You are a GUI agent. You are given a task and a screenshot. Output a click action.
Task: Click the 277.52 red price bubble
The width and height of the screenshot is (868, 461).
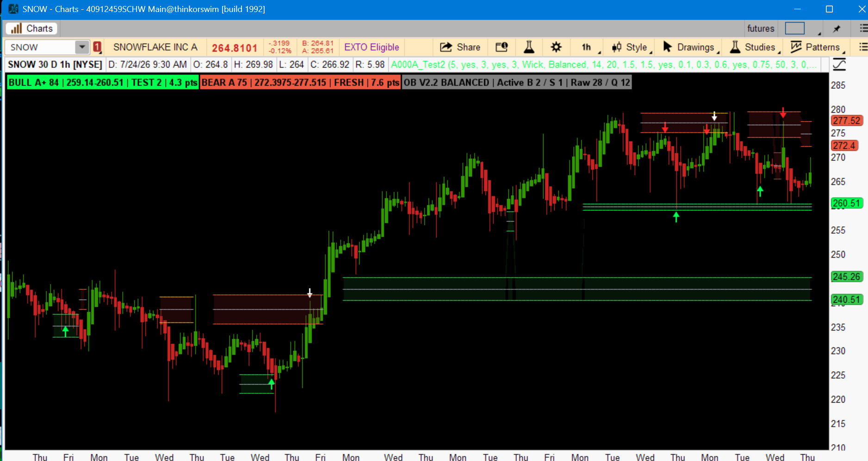pos(847,121)
